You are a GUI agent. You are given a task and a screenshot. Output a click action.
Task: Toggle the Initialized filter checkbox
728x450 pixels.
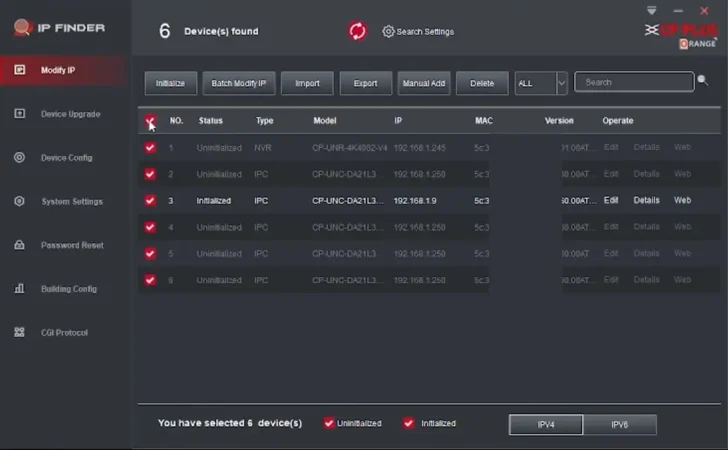pyautogui.click(x=409, y=423)
